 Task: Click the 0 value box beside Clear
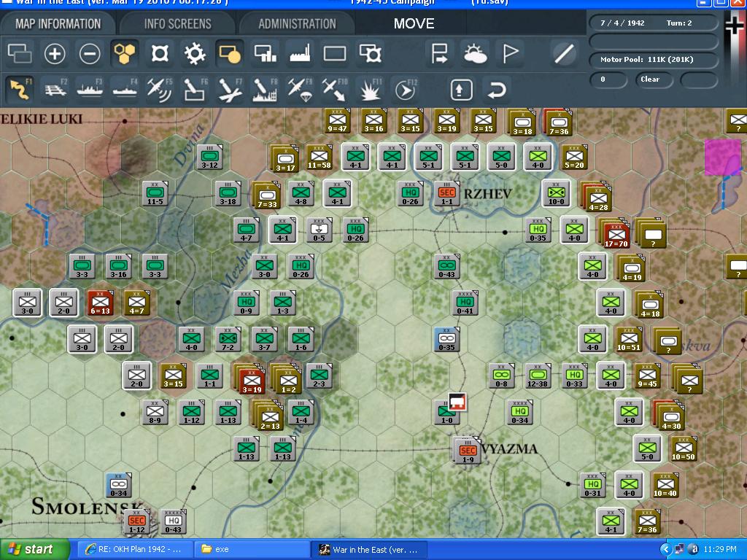click(608, 79)
